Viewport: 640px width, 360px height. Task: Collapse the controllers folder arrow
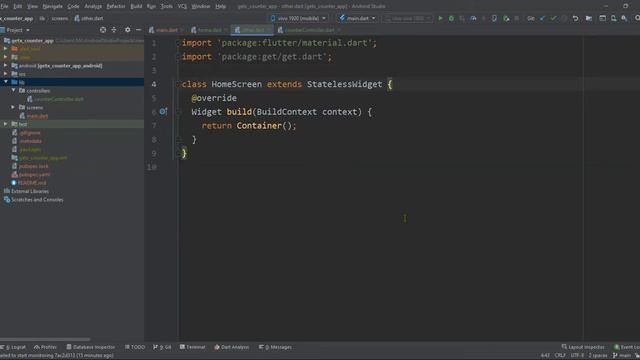[13, 90]
